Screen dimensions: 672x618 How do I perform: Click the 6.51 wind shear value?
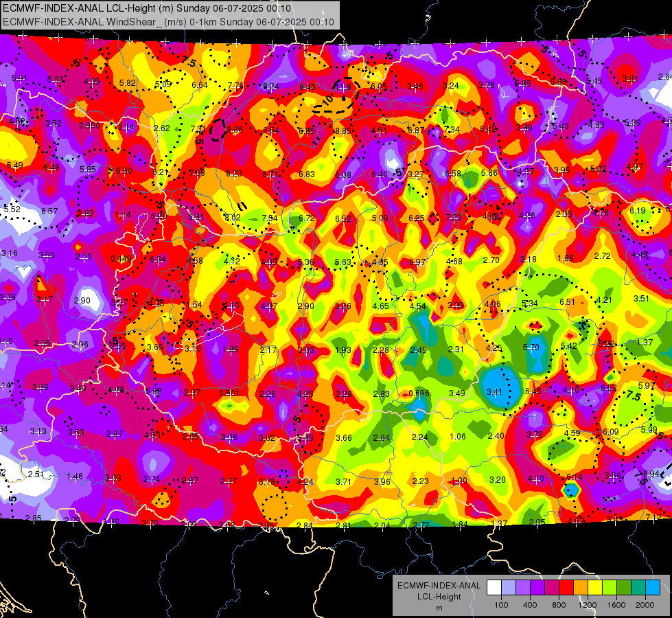pyautogui.click(x=567, y=302)
